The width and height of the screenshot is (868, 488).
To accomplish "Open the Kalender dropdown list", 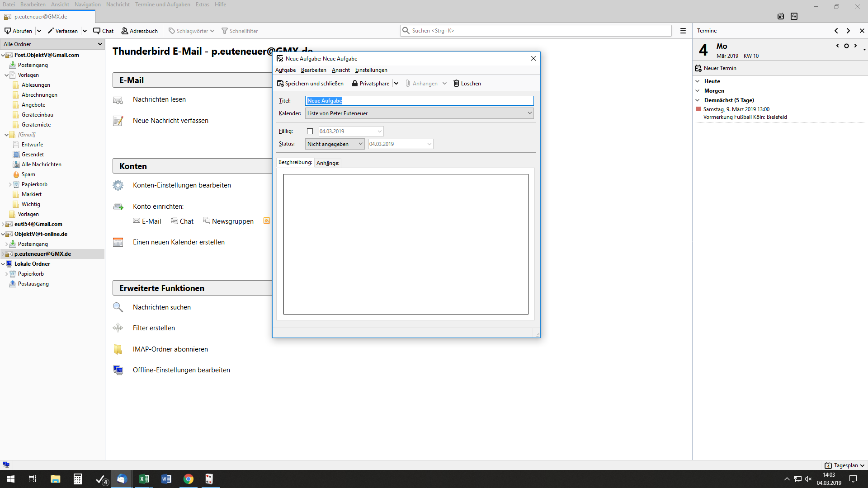I will click(x=419, y=113).
